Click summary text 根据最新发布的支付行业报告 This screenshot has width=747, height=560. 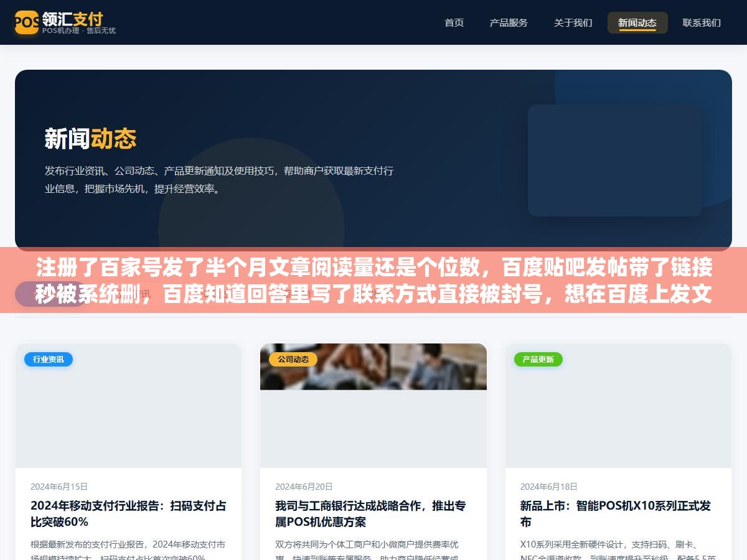pos(128,551)
